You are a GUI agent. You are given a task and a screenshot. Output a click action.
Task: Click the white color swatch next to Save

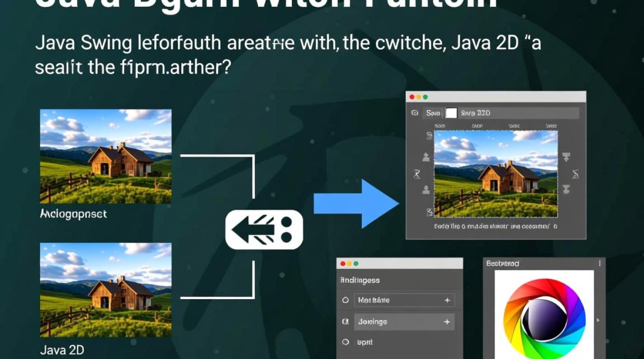click(451, 113)
